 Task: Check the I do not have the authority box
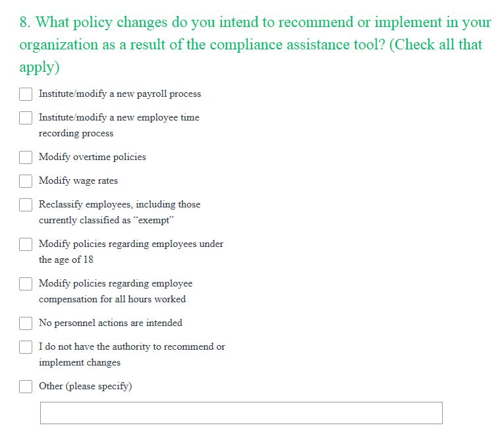point(26,347)
